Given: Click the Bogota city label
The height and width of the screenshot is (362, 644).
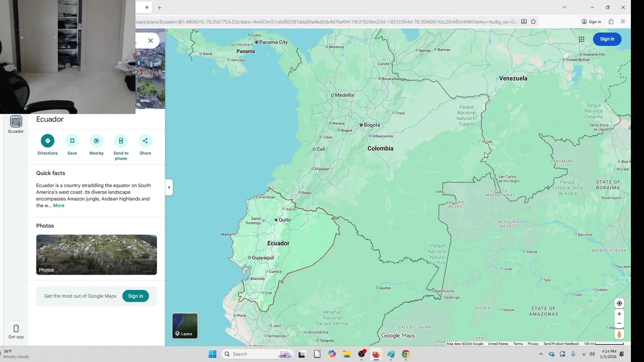Looking at the screenshot, I should pyautogui.click(x=372, y=125).
